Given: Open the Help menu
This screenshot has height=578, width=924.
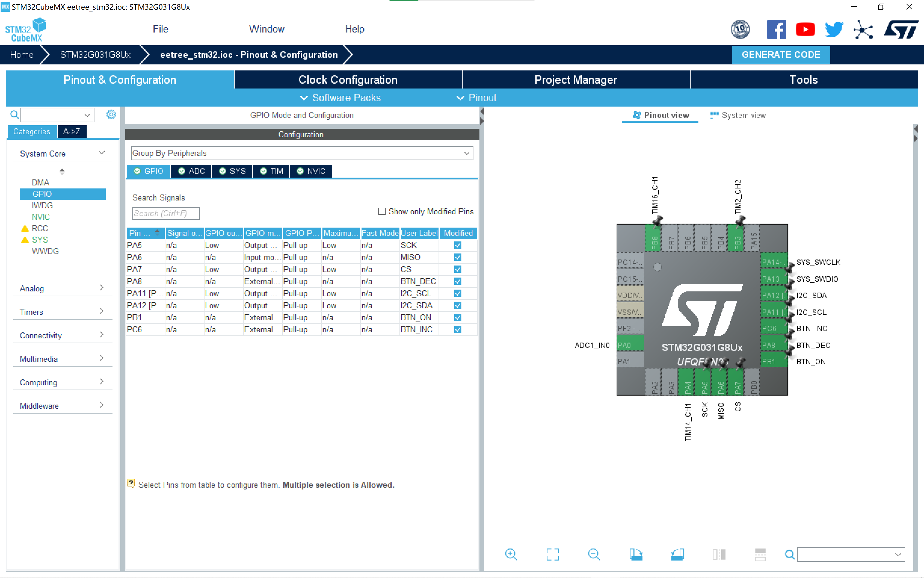Looking at the screenshot, I should [355, 29].
